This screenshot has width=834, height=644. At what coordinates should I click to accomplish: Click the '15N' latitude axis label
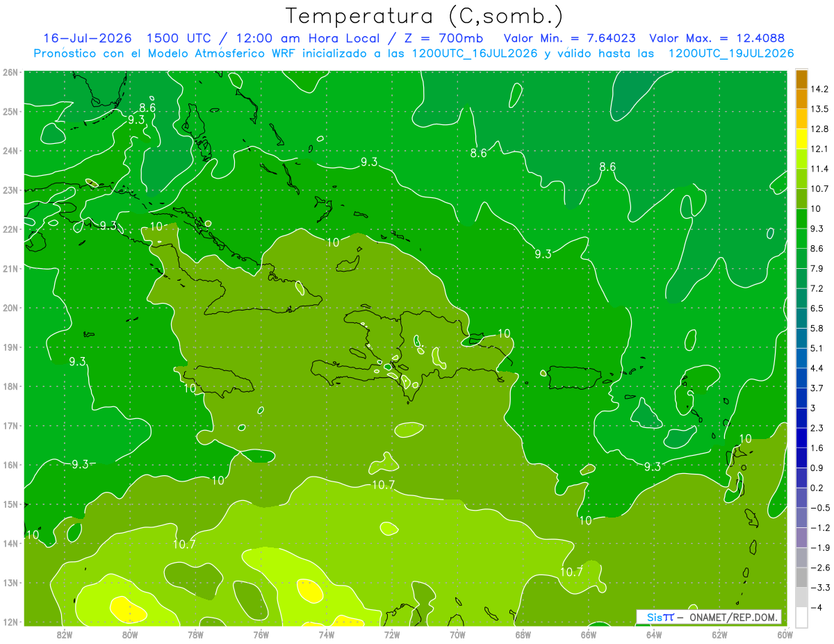click(x=10, y=504)
